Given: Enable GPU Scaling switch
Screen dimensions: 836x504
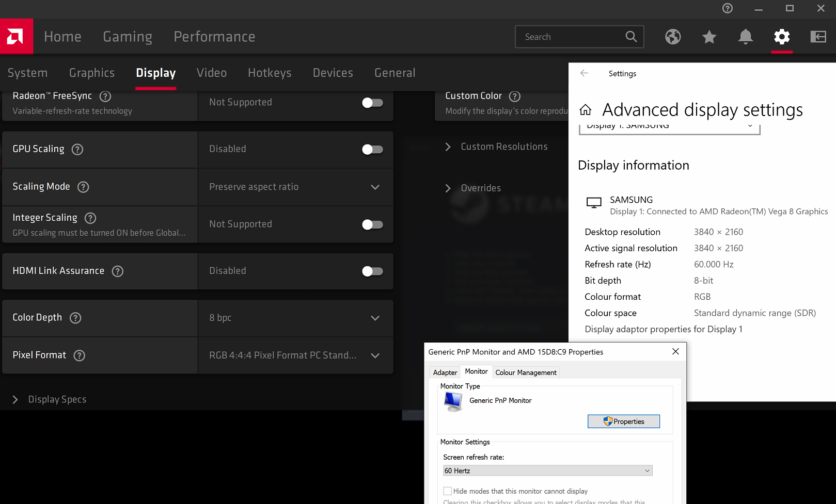Looking at the screenshot, I should [x=372, y=150].
